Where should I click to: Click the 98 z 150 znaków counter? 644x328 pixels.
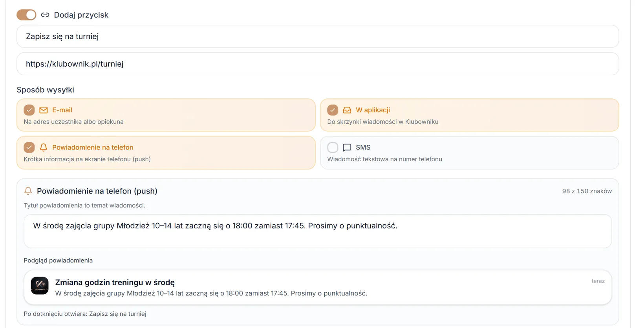tap(587, 191)
